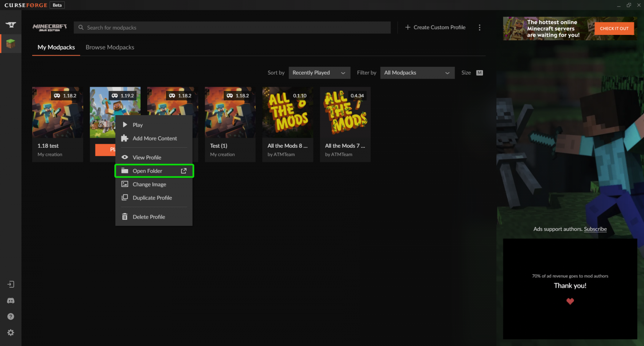Choose Delete Profile menu entry
644x346 pixels.
pyautogui.click(x=154, y=217)
